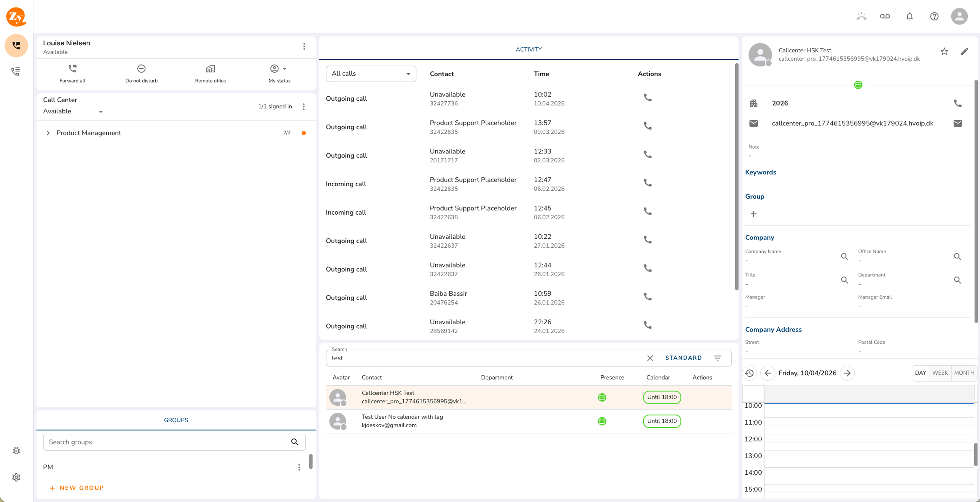Toggle Remote office mode

point(210,68)
